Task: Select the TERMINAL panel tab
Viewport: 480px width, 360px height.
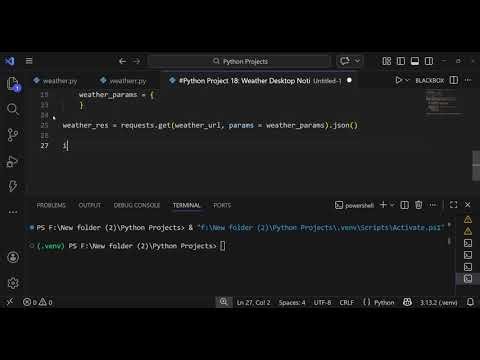Action: 186,205
